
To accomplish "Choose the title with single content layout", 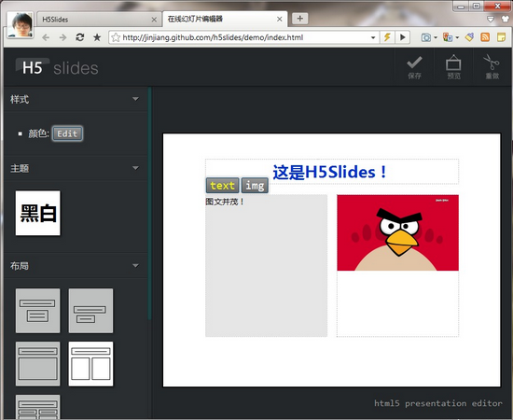I will pos(38,364).
